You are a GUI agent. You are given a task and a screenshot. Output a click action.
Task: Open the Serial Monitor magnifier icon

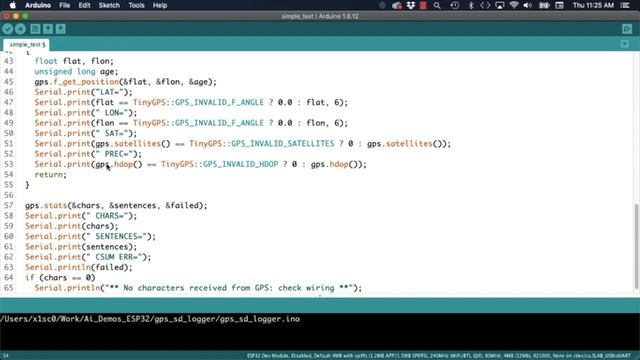point(627,29)
